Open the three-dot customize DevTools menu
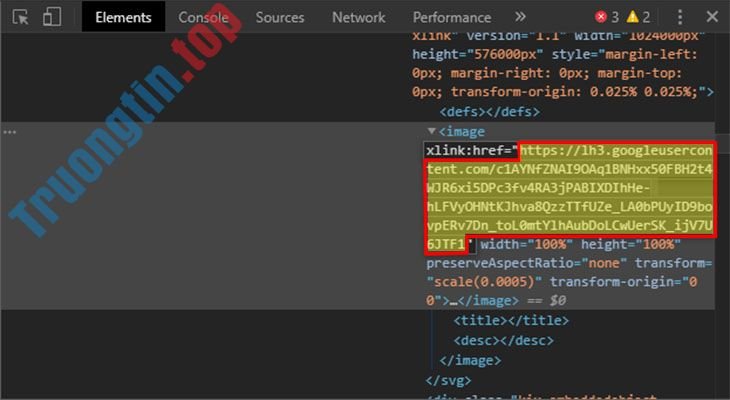 678,17
